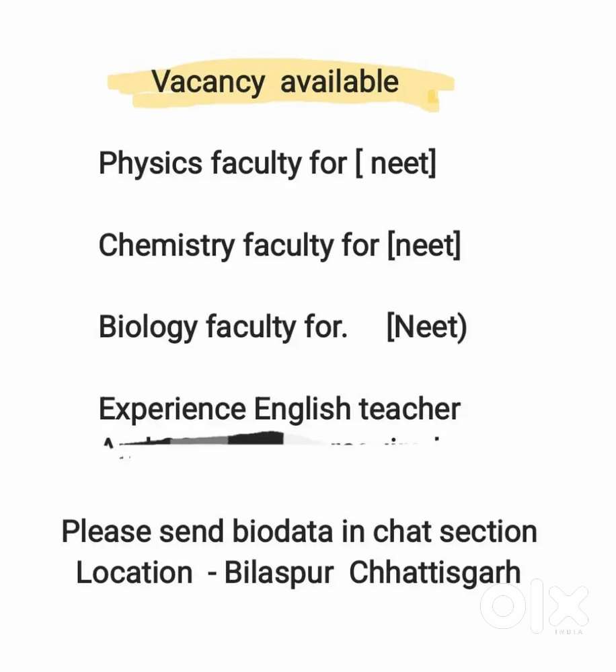Image resolution: width=616 pixels, height=672 pixels.
Task: Click the "Vacancy available" heading
Action: click(275, 82)
